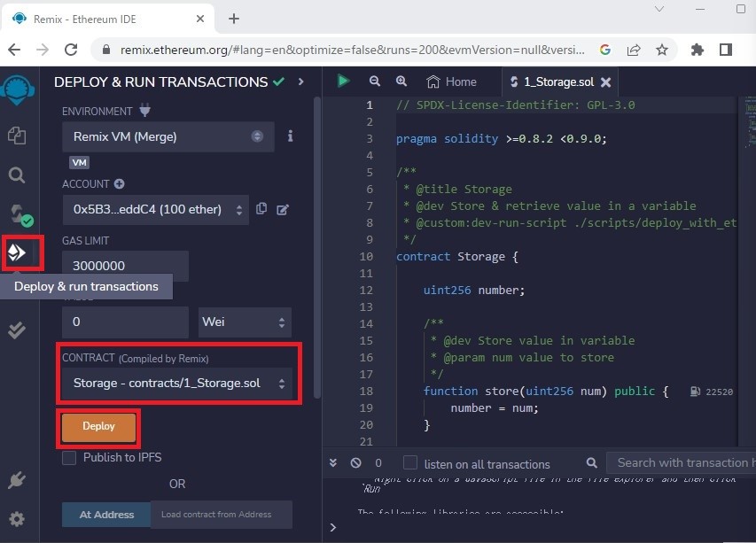756x543 pixels.
Task: Select Remix - Ethereum IDE browser tab
Action: [x=108, y=19]
